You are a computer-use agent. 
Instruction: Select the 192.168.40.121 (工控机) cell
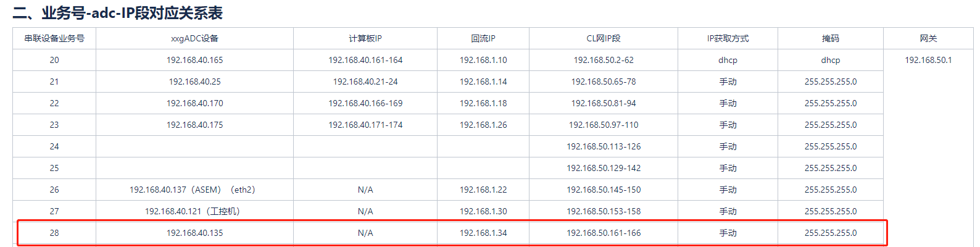pos(192,211)
